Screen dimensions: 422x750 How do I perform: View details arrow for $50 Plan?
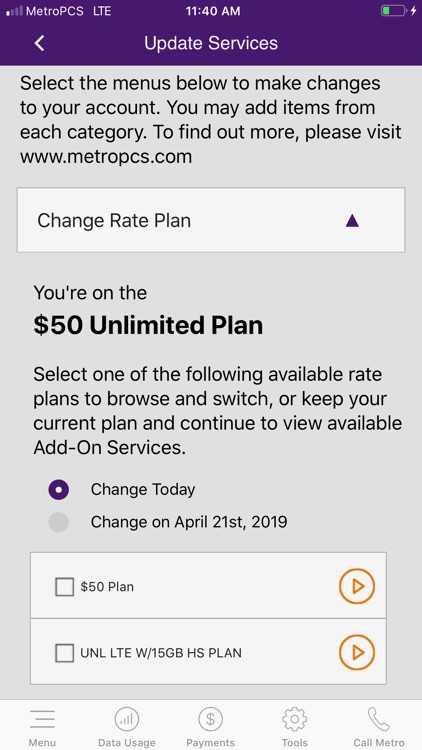[x=357, y=586]
